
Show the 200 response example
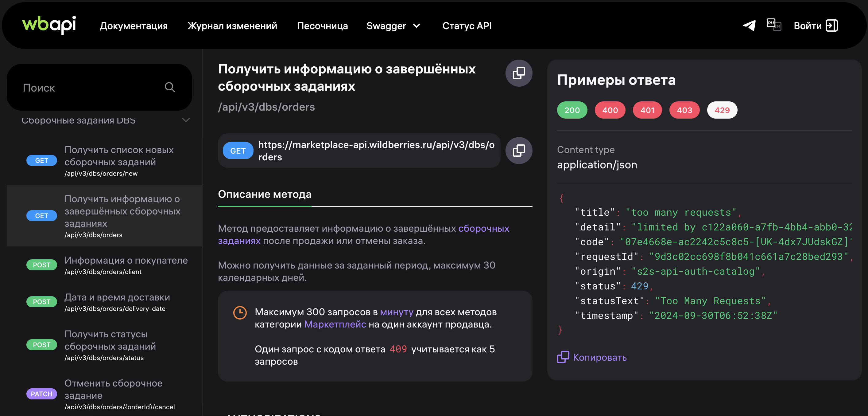point(572,110)
